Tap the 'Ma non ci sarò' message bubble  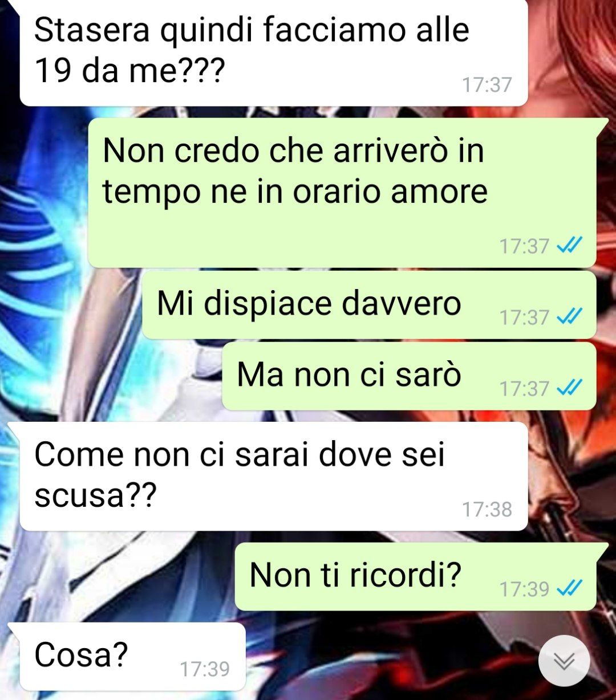coord(409,376)
